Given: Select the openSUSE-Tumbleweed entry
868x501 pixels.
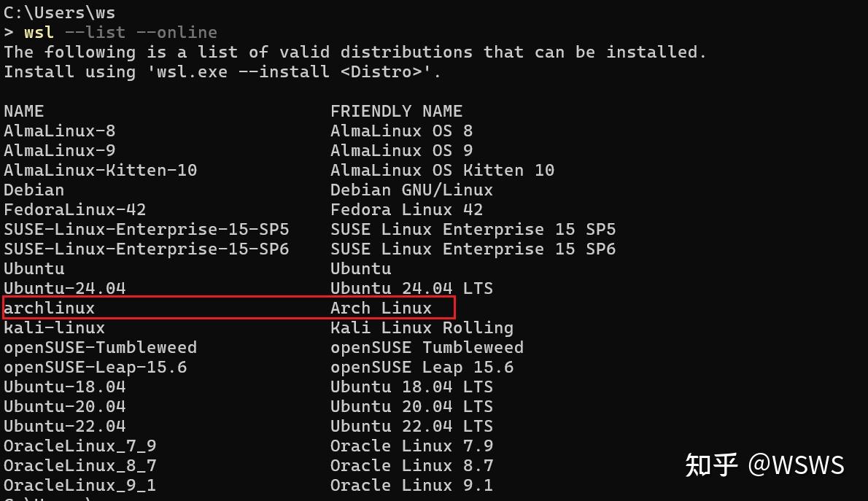Looking at the screenshot, I should [100, 347].
